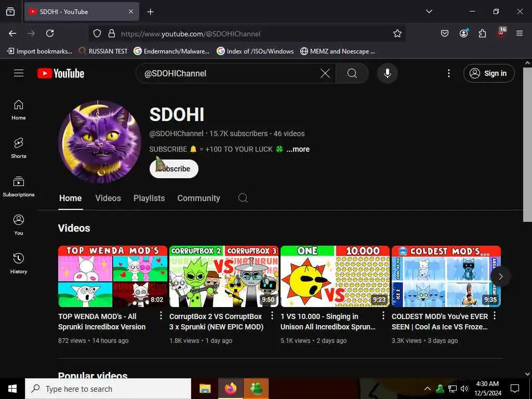This screenshot has height=399, width=532.
Task: Bookmark this page with the star
Action: pyautogui.click(x=397, y=33)
